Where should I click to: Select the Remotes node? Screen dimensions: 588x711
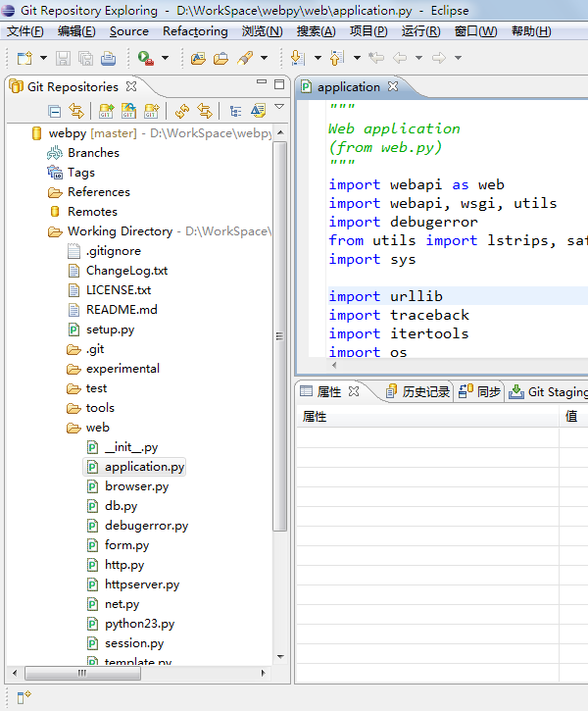click(x=82, y=211)
